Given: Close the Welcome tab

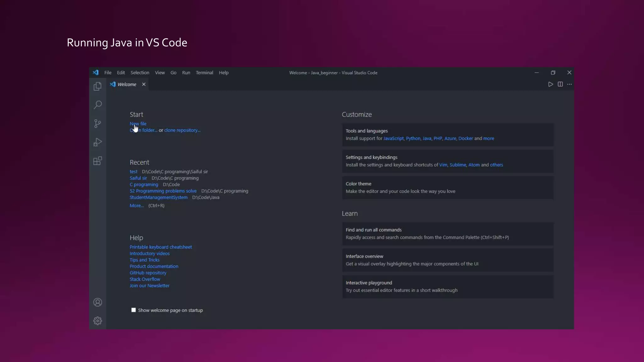Looking at the screenshot, I should 144,84.
